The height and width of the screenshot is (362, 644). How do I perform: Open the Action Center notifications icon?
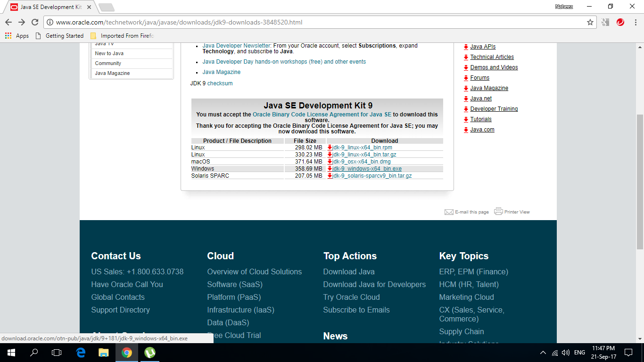(628, 353)
